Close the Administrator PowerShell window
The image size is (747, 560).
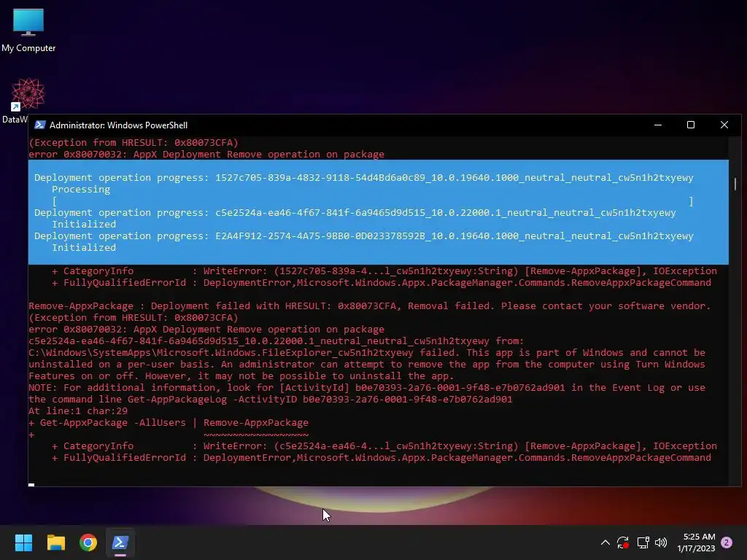[724, 125]
